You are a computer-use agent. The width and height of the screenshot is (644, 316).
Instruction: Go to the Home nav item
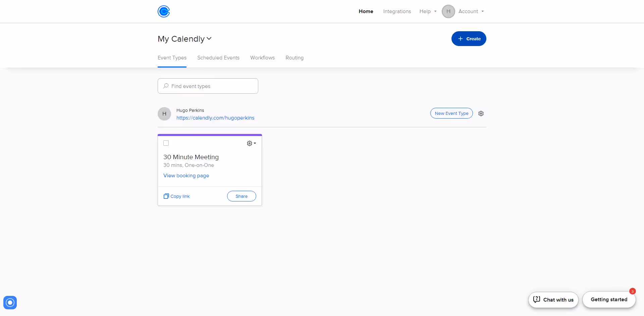[366, 11]
